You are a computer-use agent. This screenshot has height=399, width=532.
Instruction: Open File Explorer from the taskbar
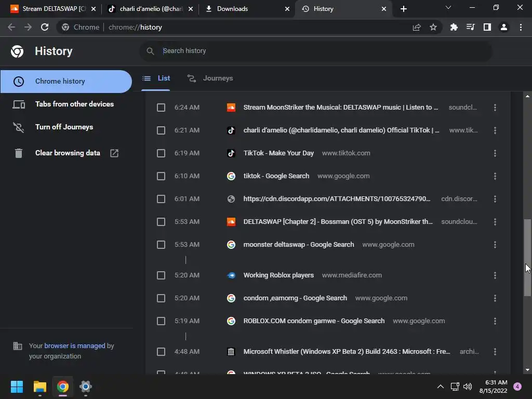(x=39, y=387)
